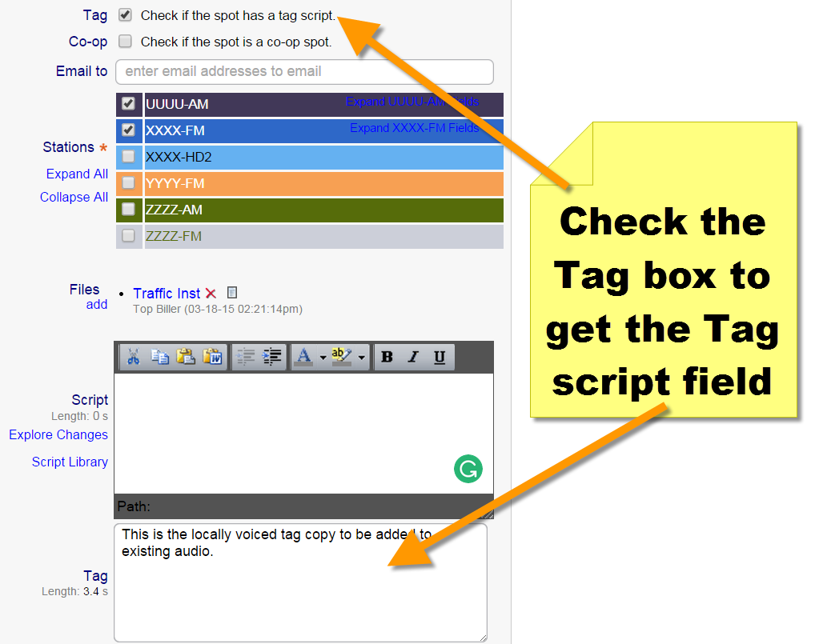Click the Path status bar in editor
Viewport: 815px width, 644px height.
pyautogui.click(x=303, y=506)
